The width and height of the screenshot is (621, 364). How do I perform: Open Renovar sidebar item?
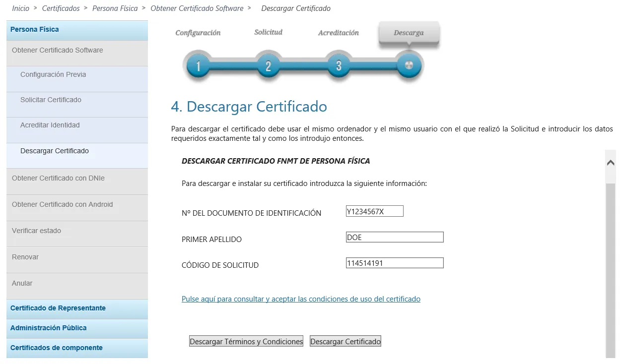[77, 260]
